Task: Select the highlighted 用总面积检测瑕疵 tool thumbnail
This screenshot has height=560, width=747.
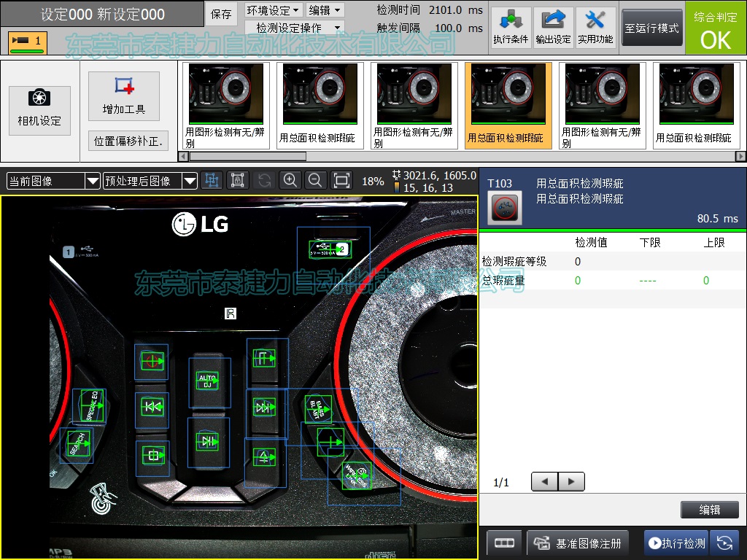Action: pyautogui.click(x=508, y=106)
